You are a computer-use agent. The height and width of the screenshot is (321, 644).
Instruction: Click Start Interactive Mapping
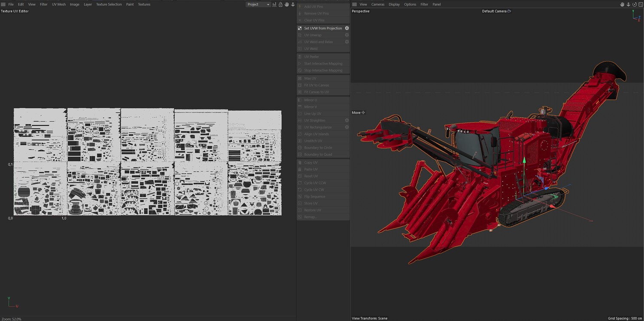point(323,64)
